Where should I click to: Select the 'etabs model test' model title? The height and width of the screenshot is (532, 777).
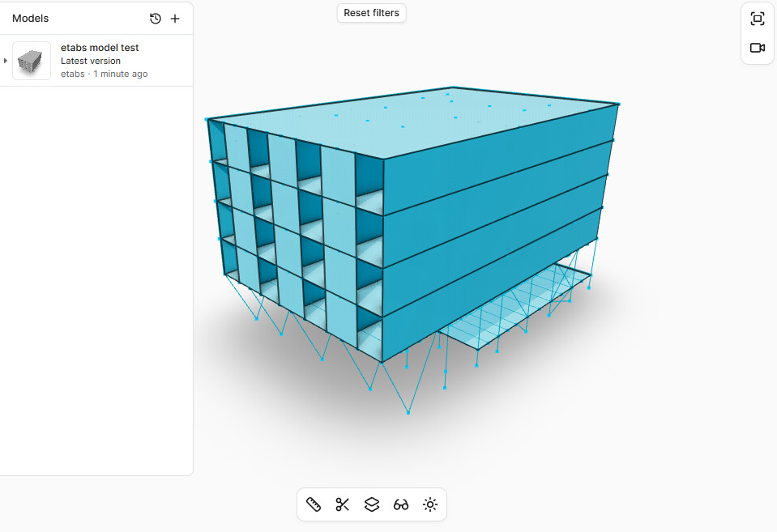point(100,48)
